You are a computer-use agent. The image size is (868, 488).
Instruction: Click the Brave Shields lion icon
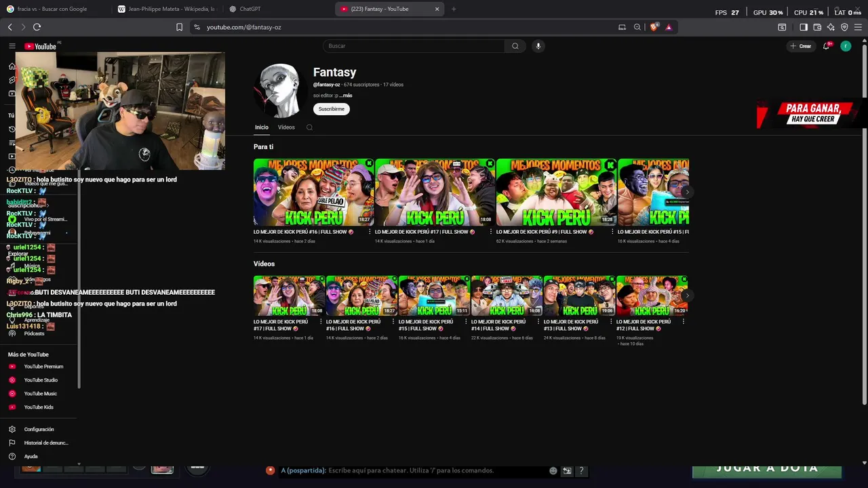click(x=654, y=27)
